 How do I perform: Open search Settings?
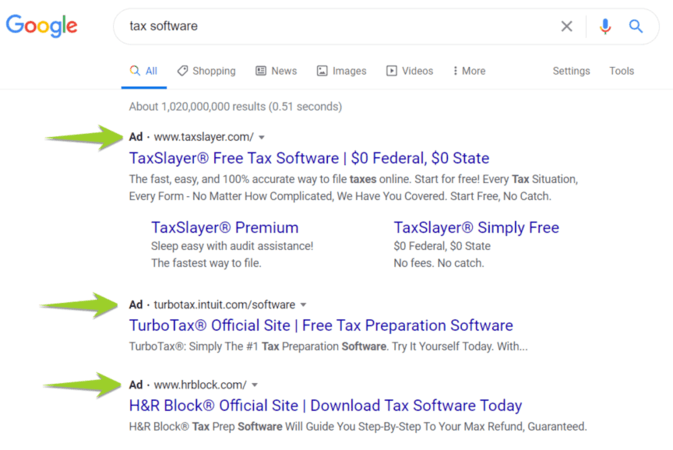click(571, 71)
